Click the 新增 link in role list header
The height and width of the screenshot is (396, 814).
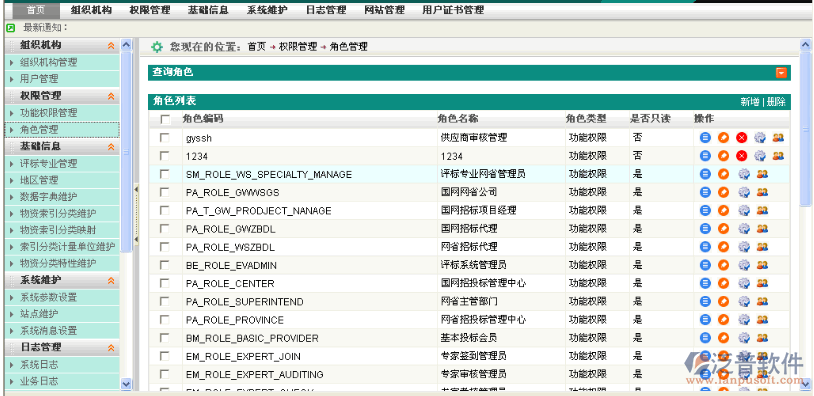pyautogui.click(x=750, y=102)
